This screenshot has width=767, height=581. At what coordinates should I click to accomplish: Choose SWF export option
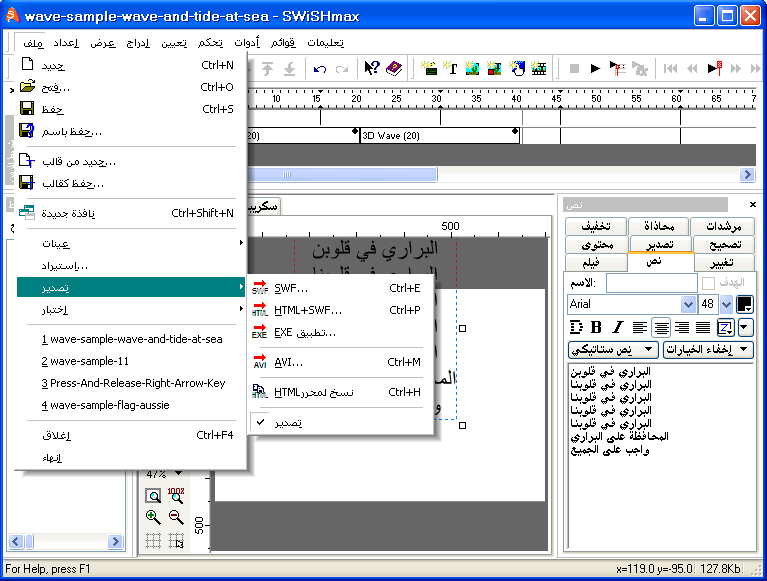[x=341, y=288]
